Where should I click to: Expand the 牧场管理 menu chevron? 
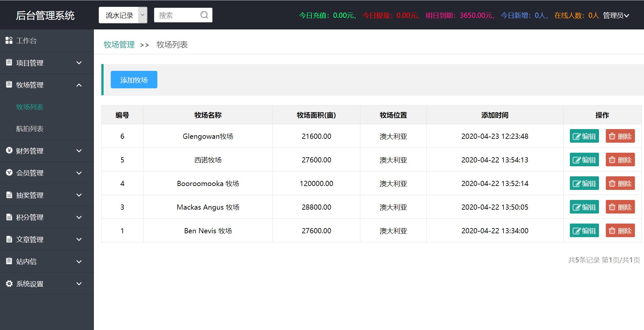79,85
